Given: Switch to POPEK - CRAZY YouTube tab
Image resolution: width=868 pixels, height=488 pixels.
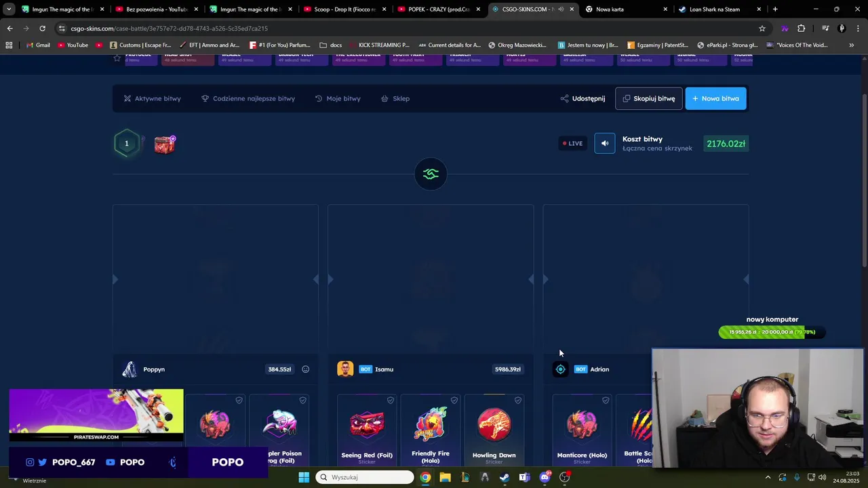Looking at the screenshot, I should [437, 9].
